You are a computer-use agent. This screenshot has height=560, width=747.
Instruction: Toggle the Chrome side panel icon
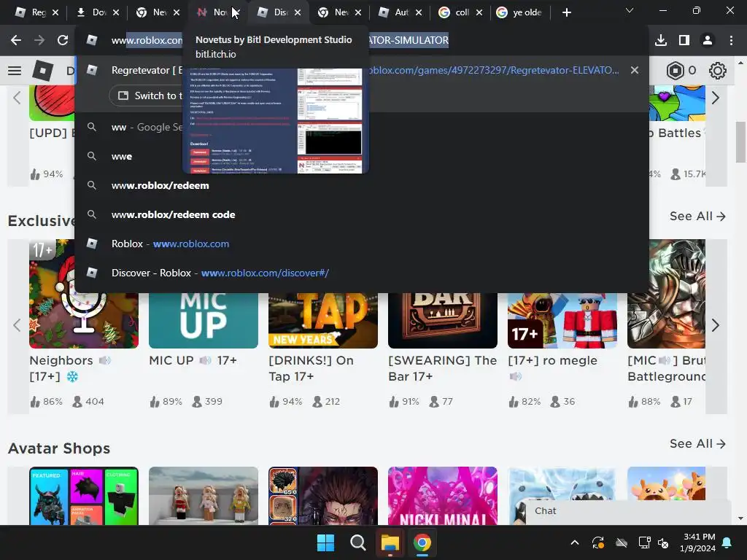point(684,41)
